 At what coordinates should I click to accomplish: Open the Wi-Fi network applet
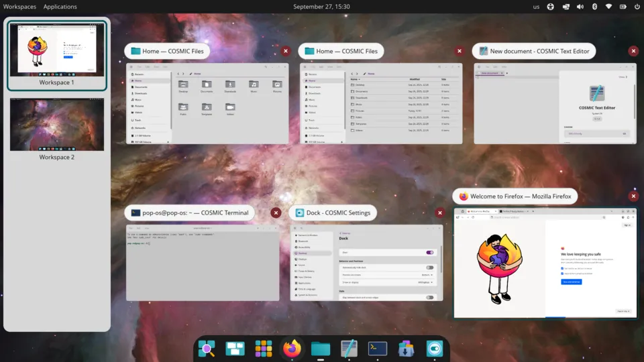coord(608,7)
